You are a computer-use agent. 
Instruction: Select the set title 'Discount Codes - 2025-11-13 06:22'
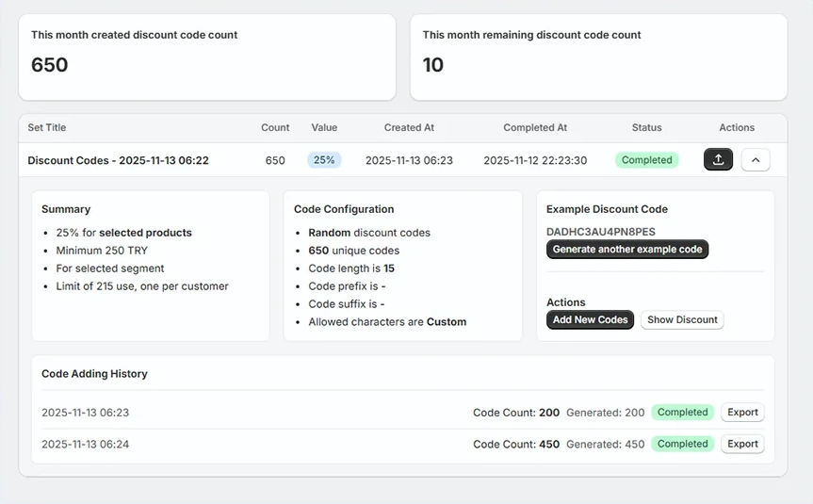coord(118,160)
